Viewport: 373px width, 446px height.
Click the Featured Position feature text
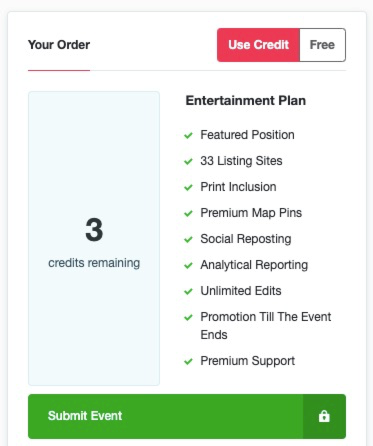tap(247, 135)
